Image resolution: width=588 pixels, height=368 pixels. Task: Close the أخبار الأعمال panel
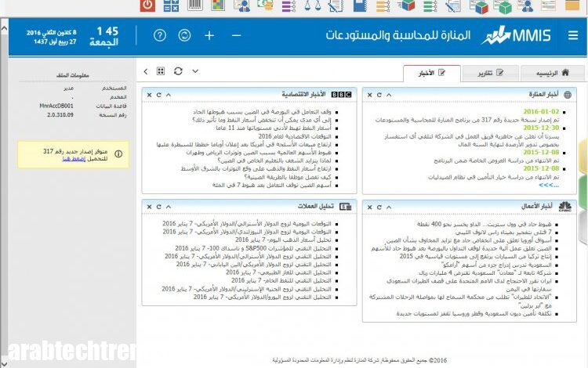(370, 207)
